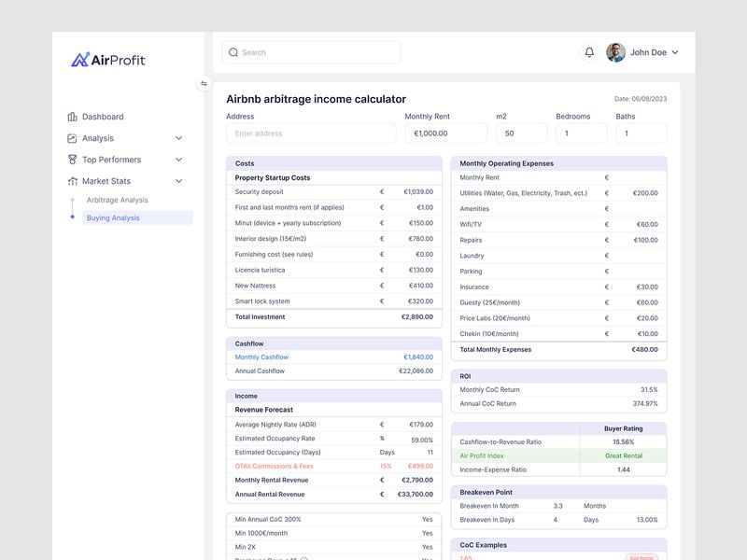Click the Price Labs value €20.00

tap(647, 318)
